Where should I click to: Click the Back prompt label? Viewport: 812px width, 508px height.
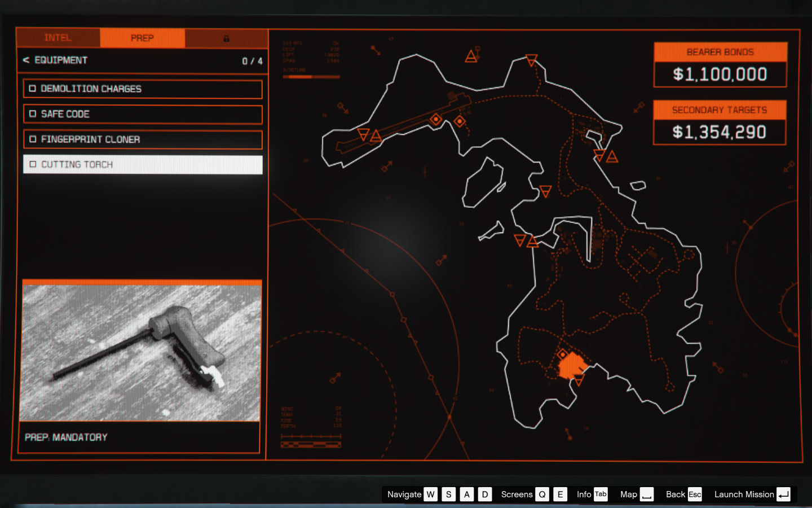(x=675, y=494)
